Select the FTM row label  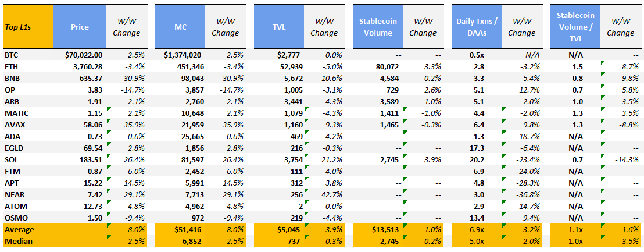click(x=12, y=171)
